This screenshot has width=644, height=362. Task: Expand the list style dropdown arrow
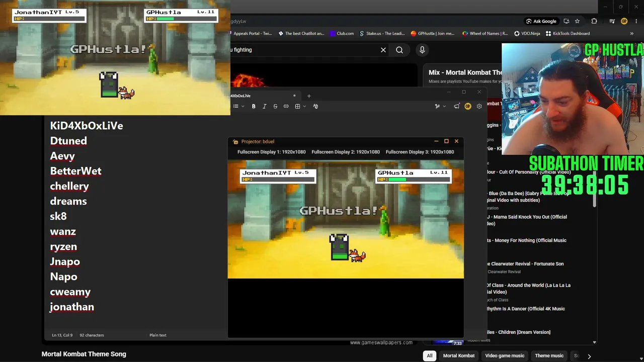243,106
